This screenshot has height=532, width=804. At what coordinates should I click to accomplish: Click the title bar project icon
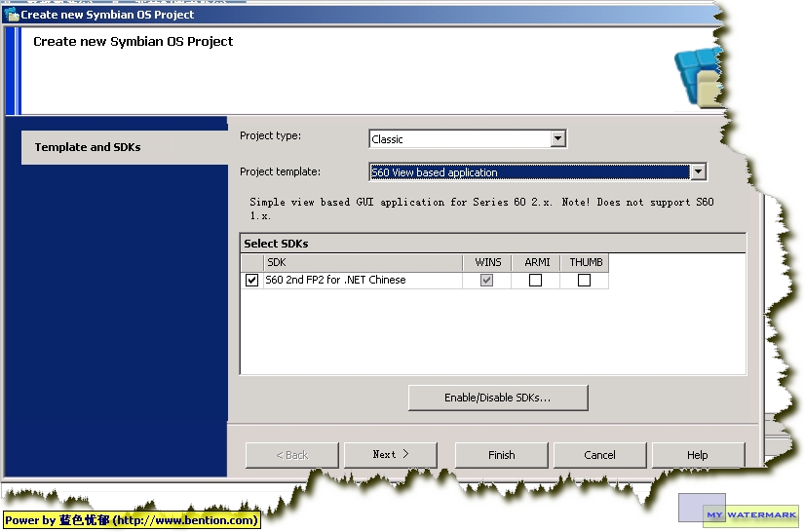tap(11, 15)
